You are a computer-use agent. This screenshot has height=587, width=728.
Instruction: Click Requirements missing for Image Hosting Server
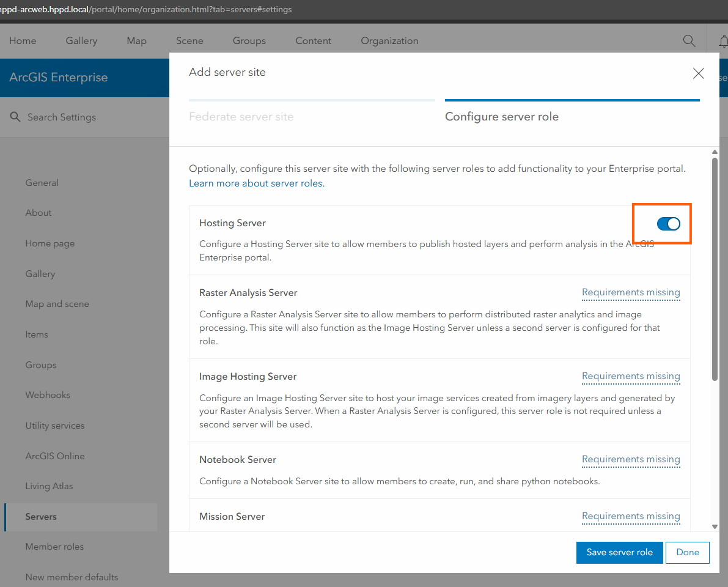pyautogui.click(x=631, y=377)
